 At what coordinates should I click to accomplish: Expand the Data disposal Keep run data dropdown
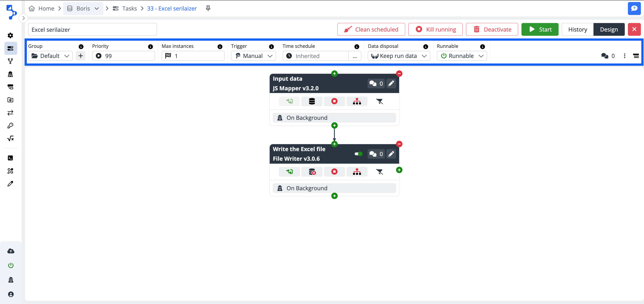(399, 56)
